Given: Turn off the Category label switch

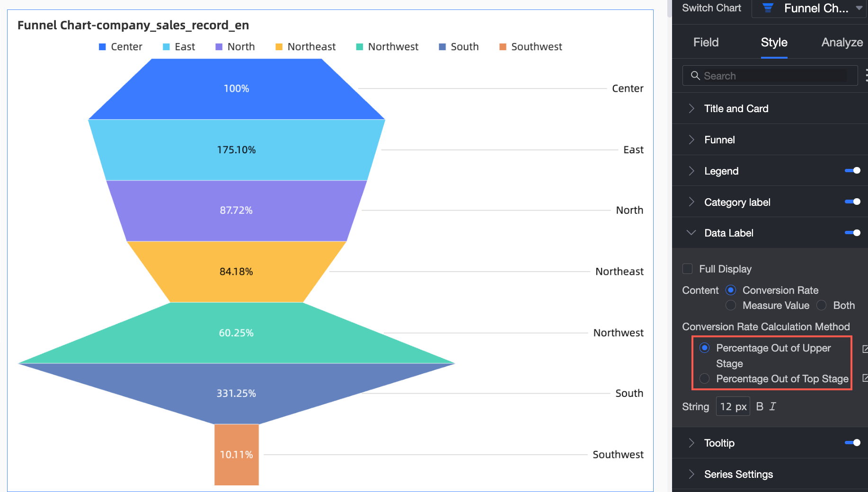Looking at the screenshot, I should (x=853, y=202).
